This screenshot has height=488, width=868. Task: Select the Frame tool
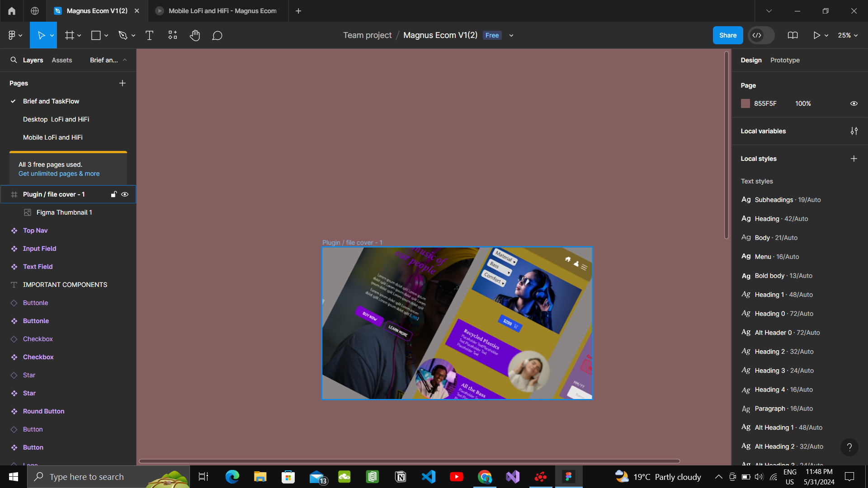pyautogui.click(x=69, y=35)
